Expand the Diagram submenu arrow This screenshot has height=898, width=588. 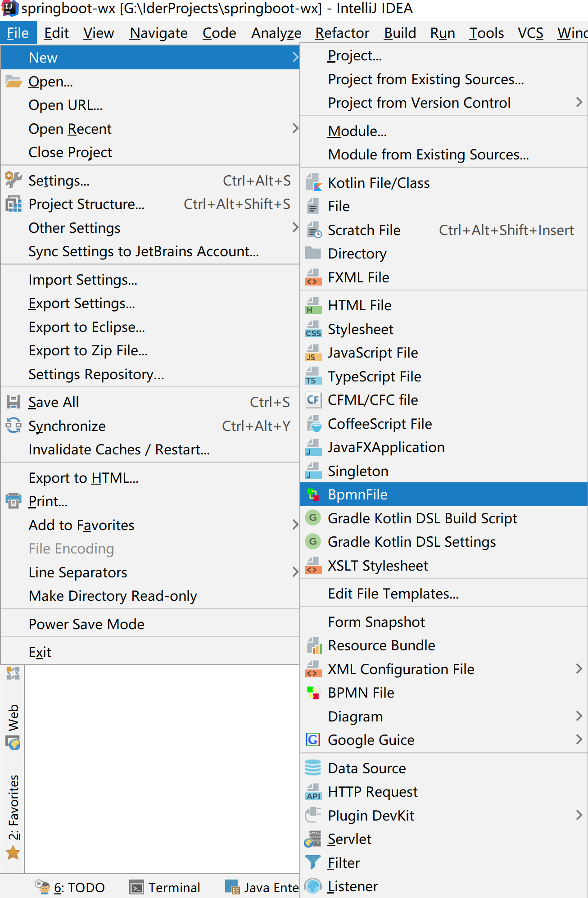click(x=579, y=717)
